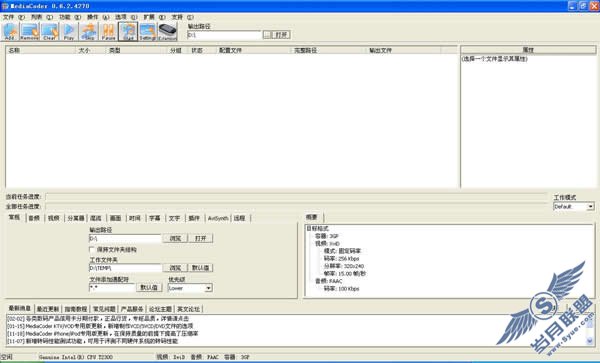Click the Clear list toolbar icon
The height and width of the screenshot is (363, 600).
50,31
